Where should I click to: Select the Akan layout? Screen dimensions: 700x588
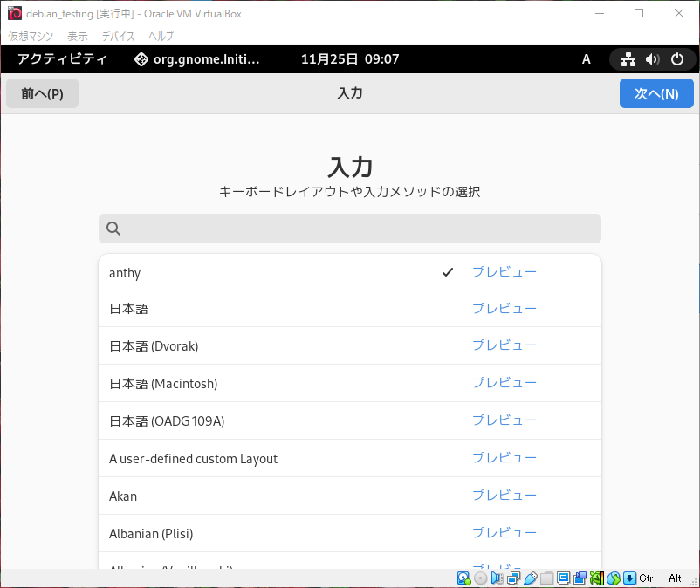[x=350, y=496]
